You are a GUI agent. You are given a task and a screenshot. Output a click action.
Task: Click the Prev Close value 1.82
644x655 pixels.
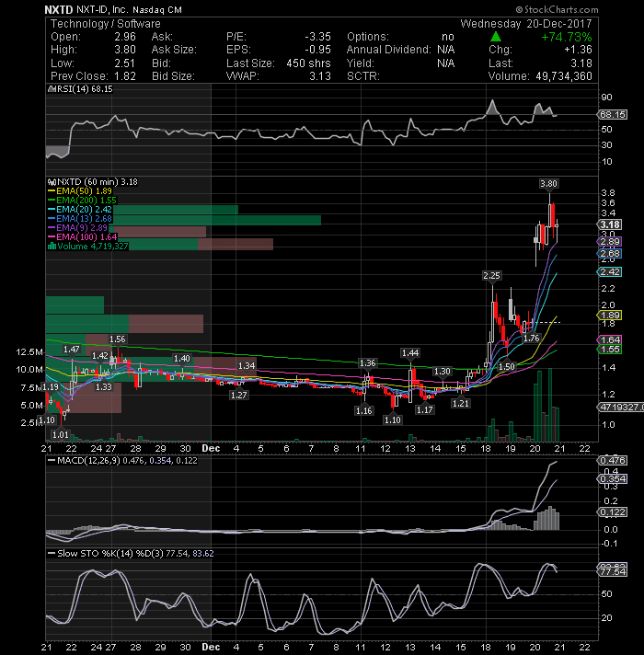point(125,76)
